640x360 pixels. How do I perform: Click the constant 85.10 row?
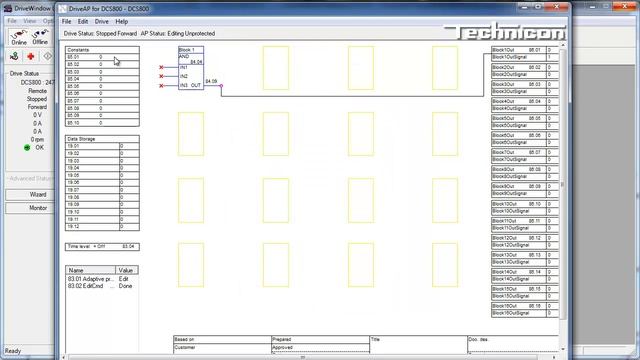[x=102, y=123]
